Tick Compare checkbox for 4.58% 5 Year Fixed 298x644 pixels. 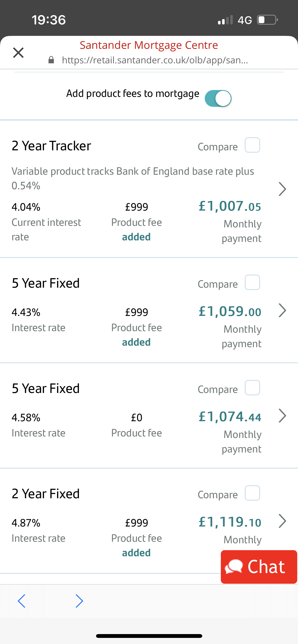pos(252,388)
